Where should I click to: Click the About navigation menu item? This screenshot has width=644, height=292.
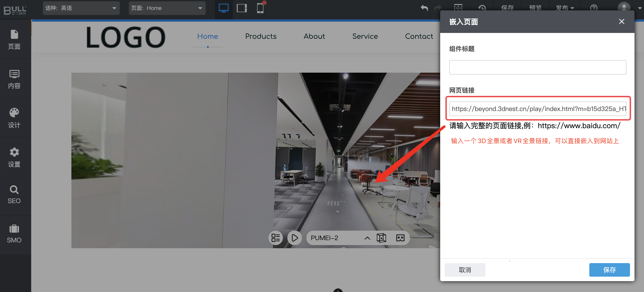[x=314, y=36]
